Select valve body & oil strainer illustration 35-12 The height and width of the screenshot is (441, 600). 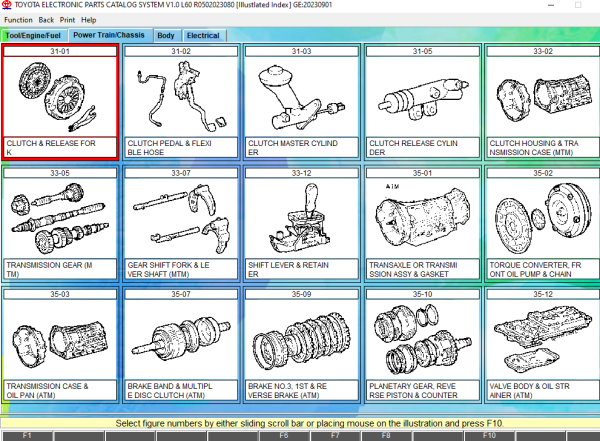543,340
